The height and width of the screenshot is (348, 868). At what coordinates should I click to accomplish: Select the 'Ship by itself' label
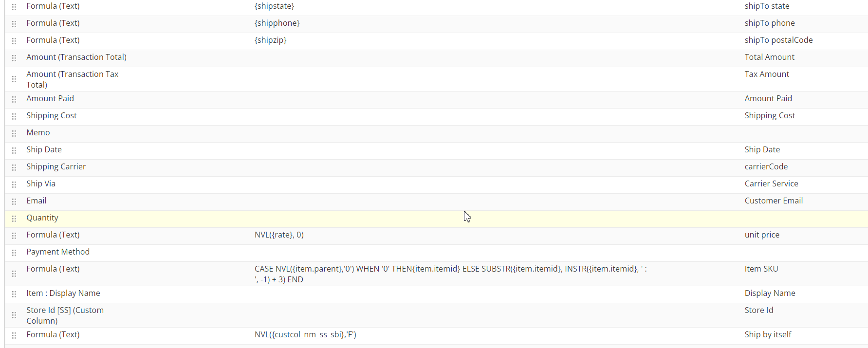point(768,335)
